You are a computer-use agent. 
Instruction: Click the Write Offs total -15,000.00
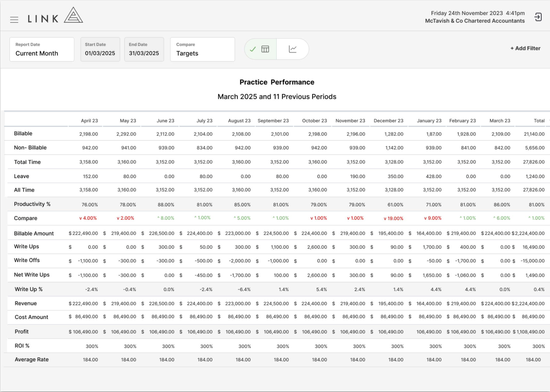(x=533, y=261)
